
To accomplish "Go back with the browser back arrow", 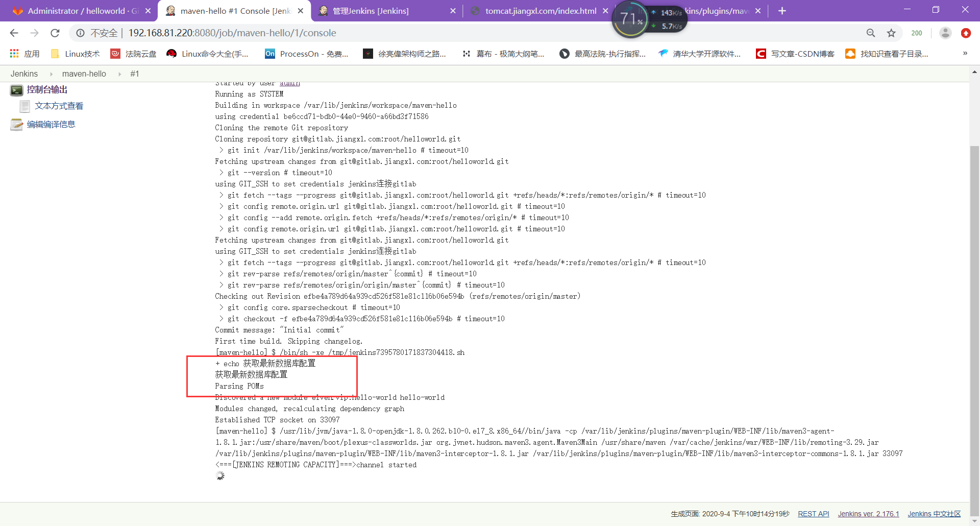I will [14, 33].
